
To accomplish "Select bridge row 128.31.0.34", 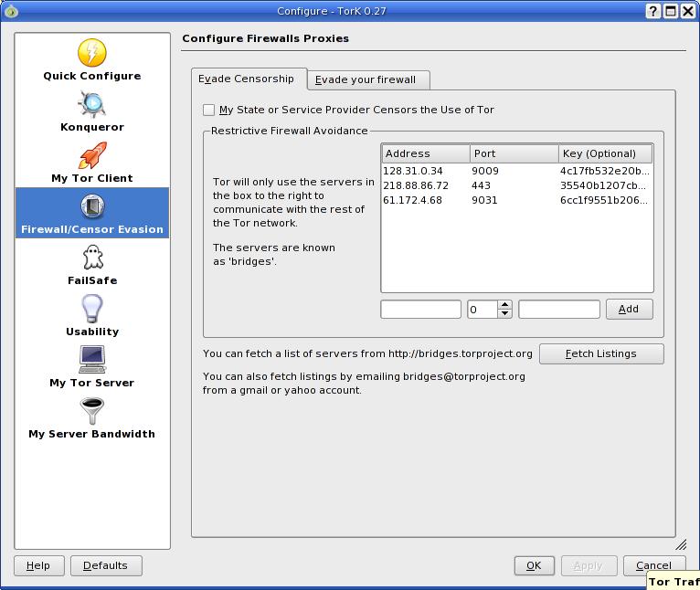I will pyautogui.click(x=517, y=171).
